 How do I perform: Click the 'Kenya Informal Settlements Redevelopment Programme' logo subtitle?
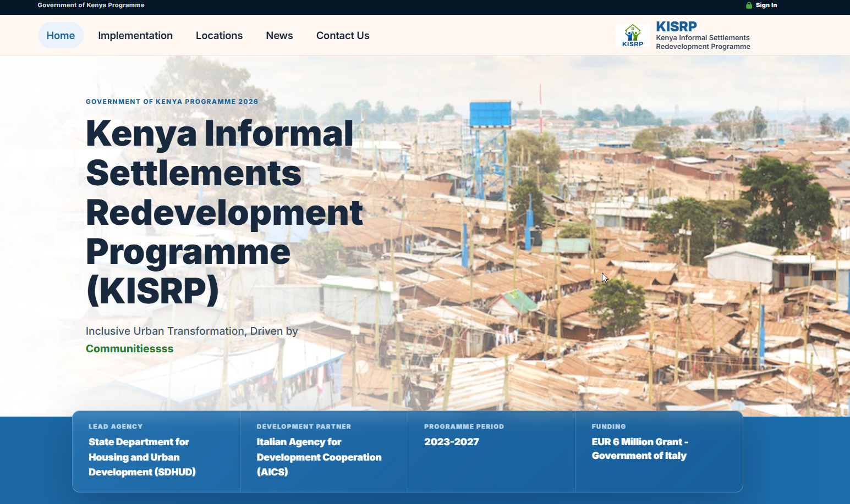703,42
